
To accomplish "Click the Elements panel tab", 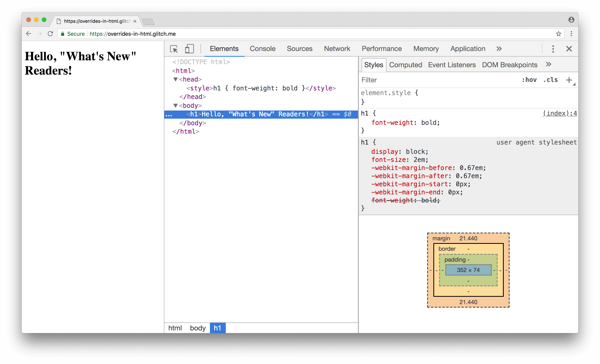I will [222, 48].
